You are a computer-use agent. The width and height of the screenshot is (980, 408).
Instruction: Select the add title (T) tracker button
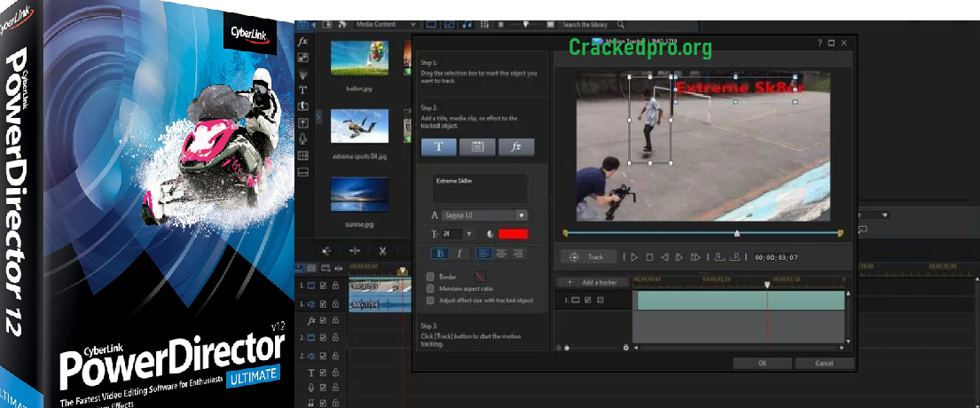[x=439, y=147]
